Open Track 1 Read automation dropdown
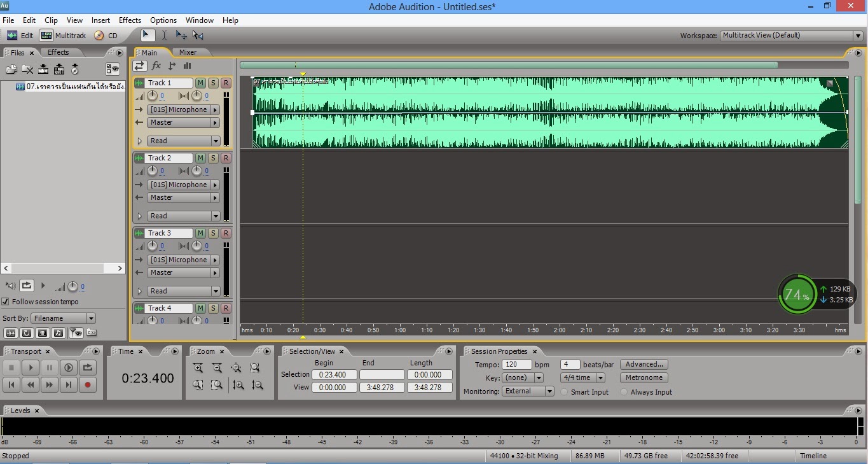 (184, 141)
